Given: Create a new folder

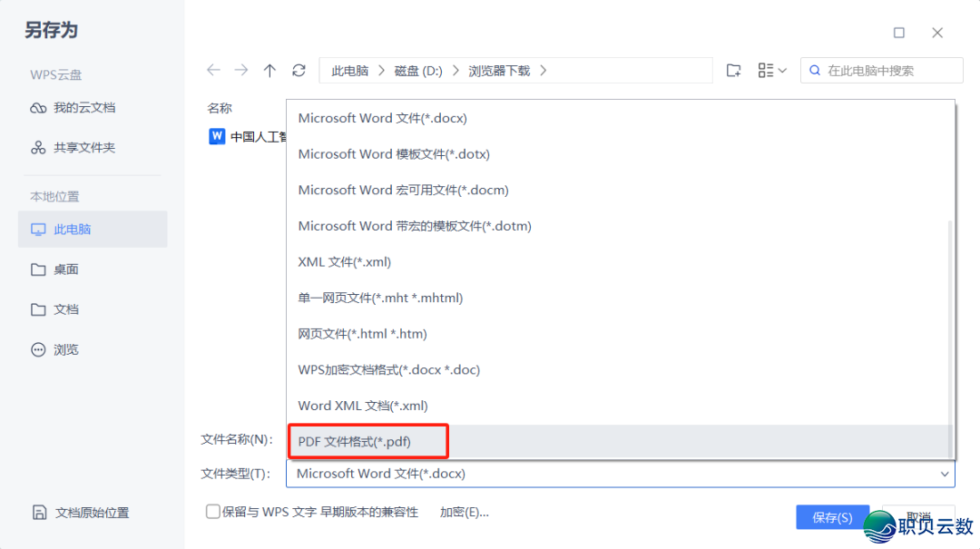Looking at the screenshot, I should [734, 70].
